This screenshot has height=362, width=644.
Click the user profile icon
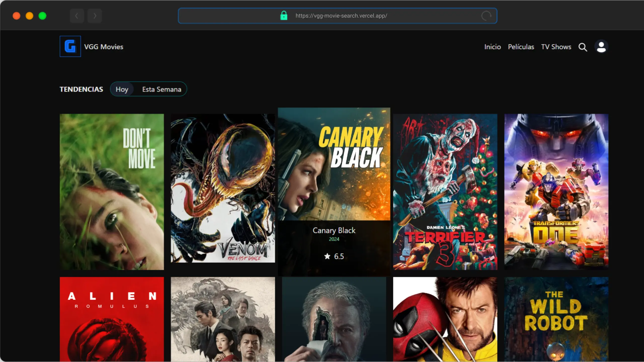click(601, 47)
